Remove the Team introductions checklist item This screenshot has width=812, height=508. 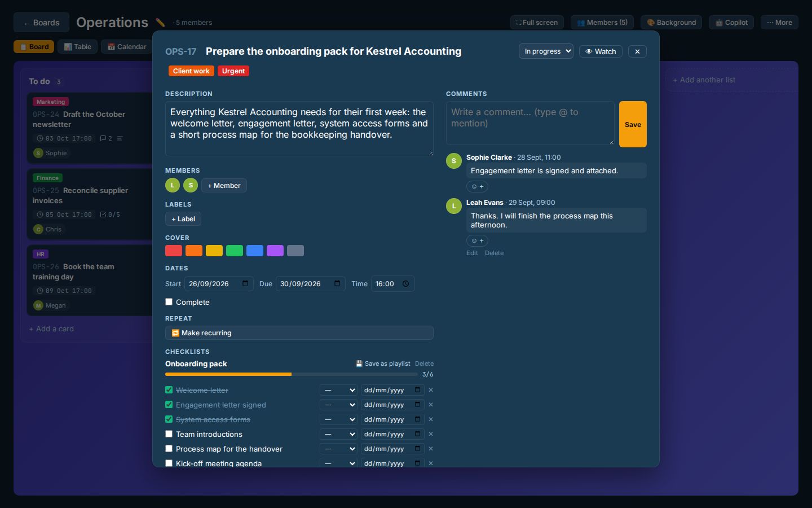(431, 434)
